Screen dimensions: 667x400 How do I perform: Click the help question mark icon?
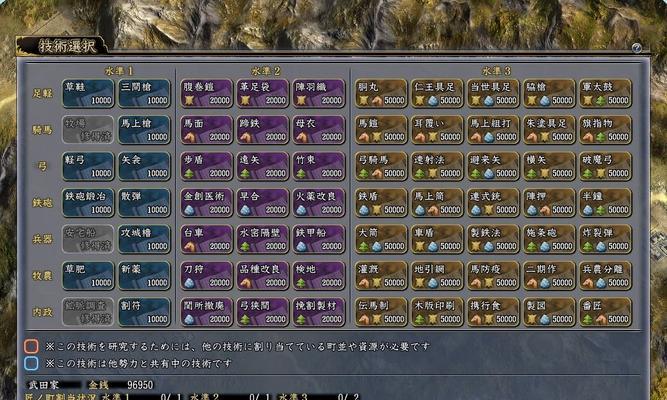point(636,48)
